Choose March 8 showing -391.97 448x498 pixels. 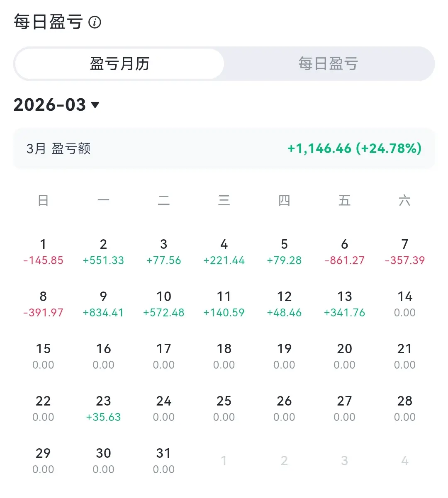coord(43,304)
